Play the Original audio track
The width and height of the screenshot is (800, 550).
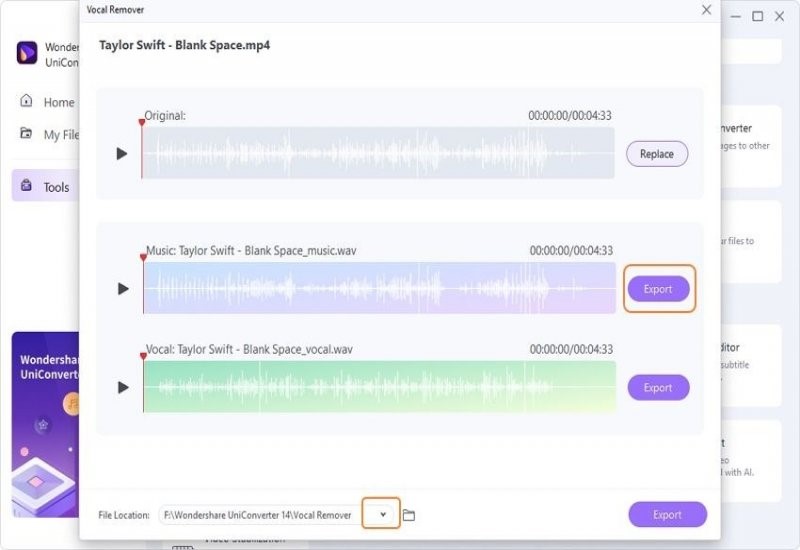(x=122, y=154)
